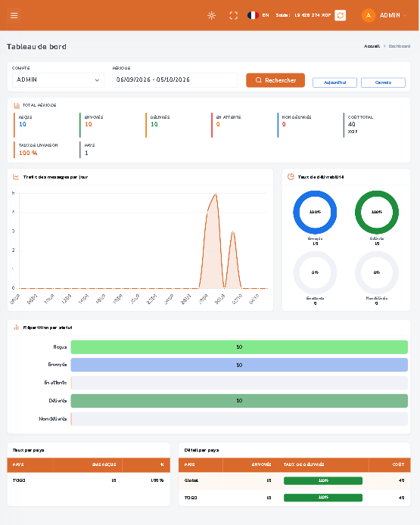The height and width of the screenshot is (525, 420).
Task: Click the green 100% Délivrés donut
Action: point(376,212)
